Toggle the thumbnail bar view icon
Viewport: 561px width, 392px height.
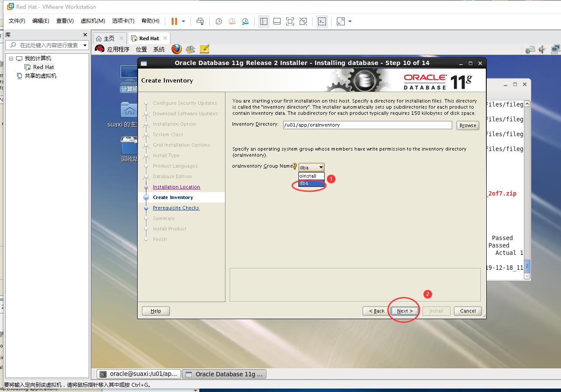(x=277, y=21)
